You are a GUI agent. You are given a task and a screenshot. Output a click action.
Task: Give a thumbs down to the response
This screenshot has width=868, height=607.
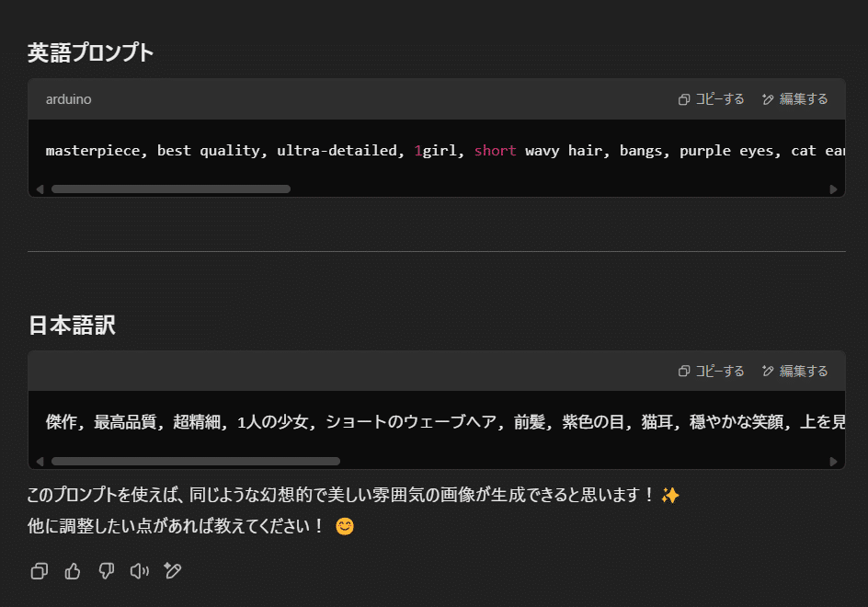(106, 571)
